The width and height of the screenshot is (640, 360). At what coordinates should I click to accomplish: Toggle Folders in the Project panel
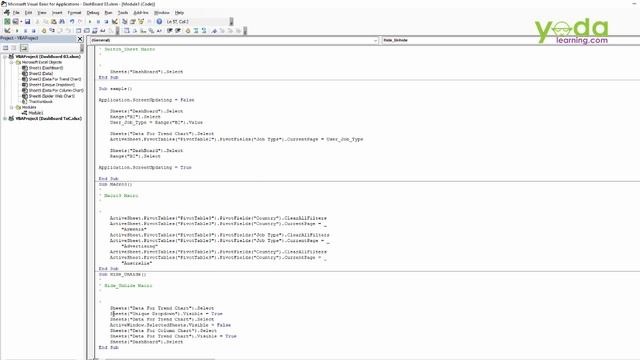point(24,48)
